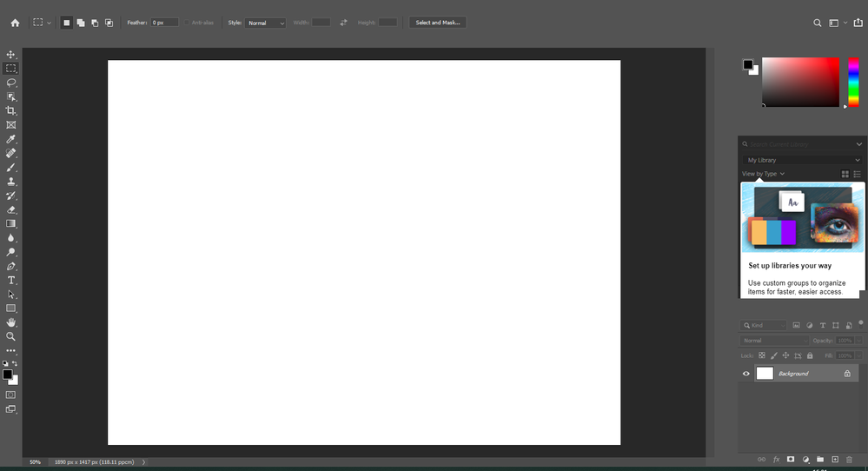This screenshot has height=471, width=868.
Task: Select the Brush tool
Action: coord(10,167)
